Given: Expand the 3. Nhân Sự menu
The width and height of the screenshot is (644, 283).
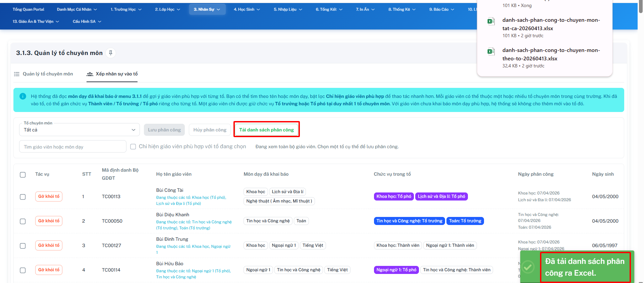Looking at the screenshot, I should point(207,9).
